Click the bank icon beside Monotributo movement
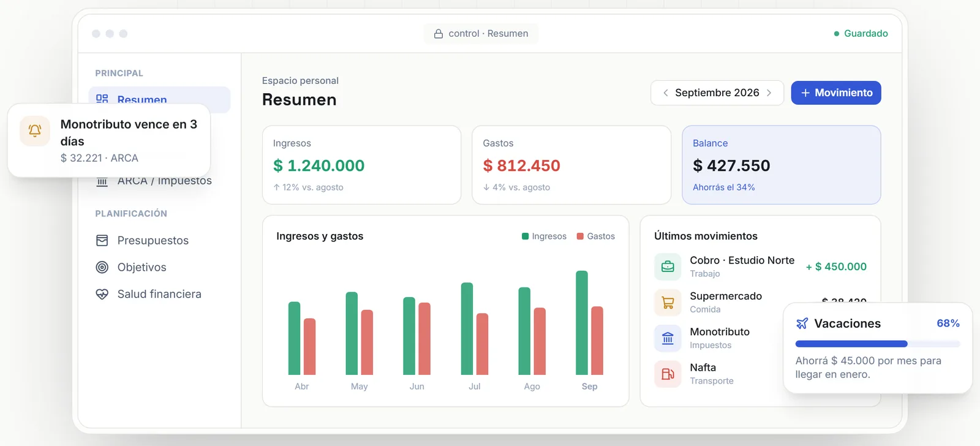 click(x=668, y=338)
